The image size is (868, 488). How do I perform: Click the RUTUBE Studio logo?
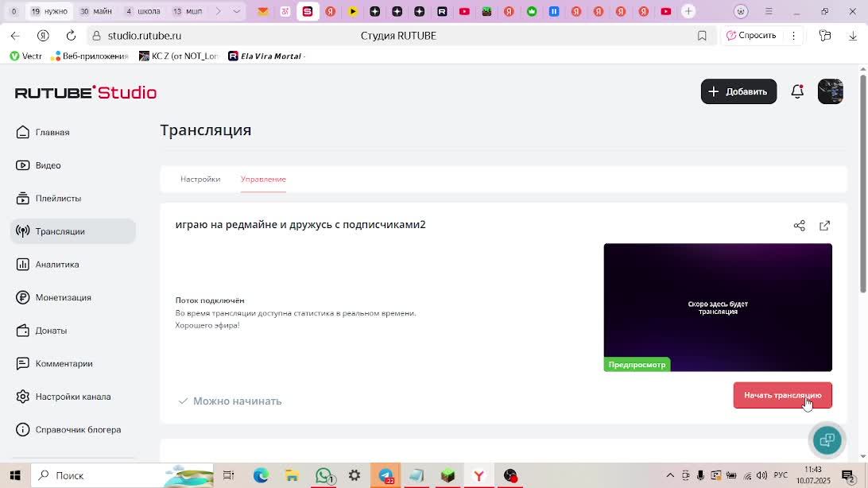tap(86, 92)
